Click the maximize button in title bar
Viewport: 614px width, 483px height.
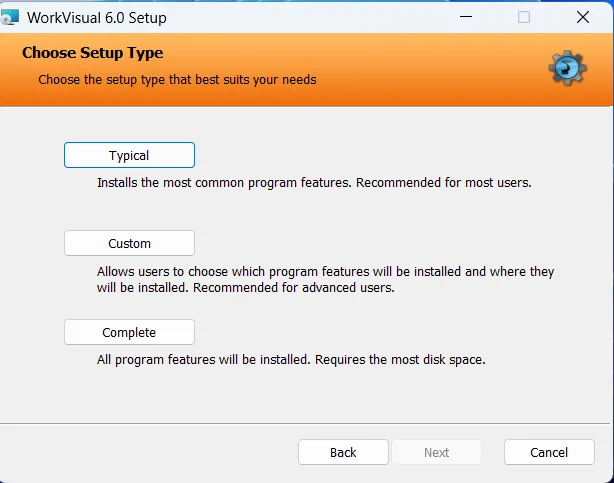524,17
